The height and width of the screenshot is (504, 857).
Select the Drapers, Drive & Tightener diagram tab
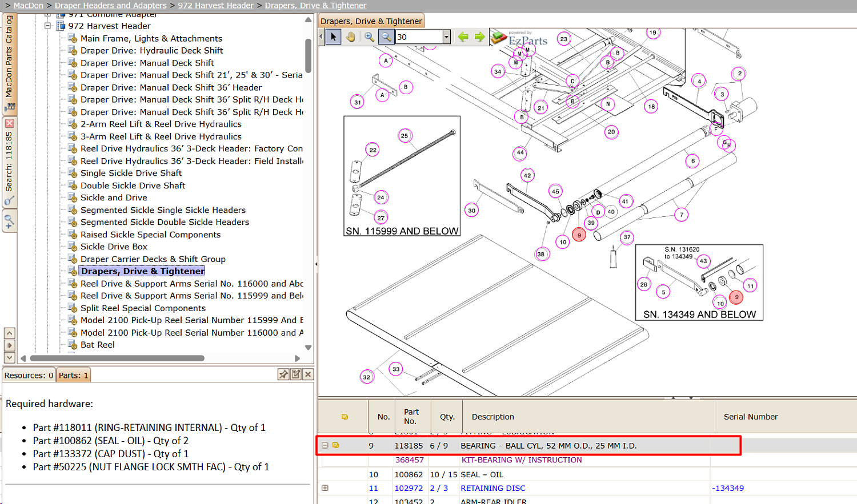[x=371, y=21]
